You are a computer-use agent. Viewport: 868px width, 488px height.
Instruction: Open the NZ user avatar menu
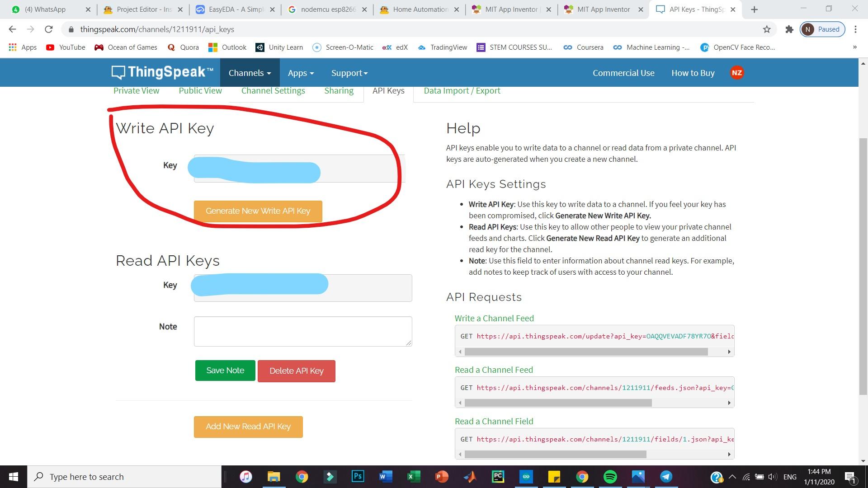736,73
